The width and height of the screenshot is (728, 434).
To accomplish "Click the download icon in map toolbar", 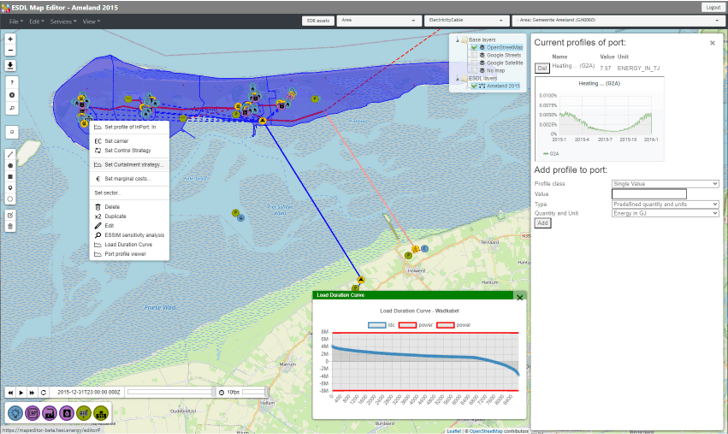I will 10,65.
